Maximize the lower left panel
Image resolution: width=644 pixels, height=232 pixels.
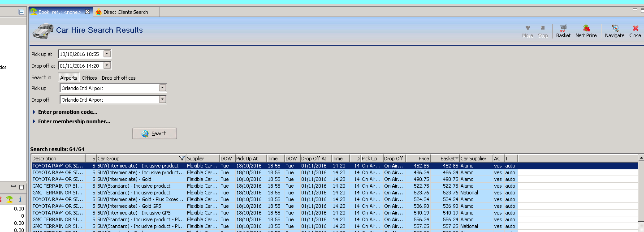click(22, 186)
